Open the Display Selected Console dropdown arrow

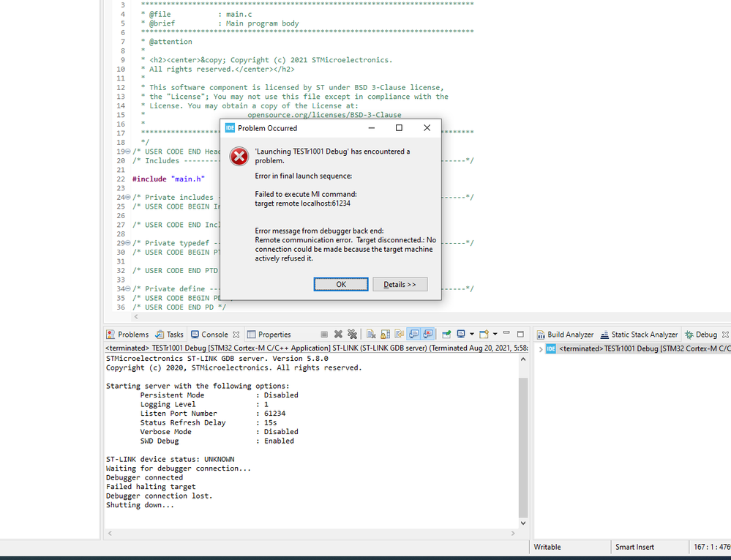(x=472, y=335)
